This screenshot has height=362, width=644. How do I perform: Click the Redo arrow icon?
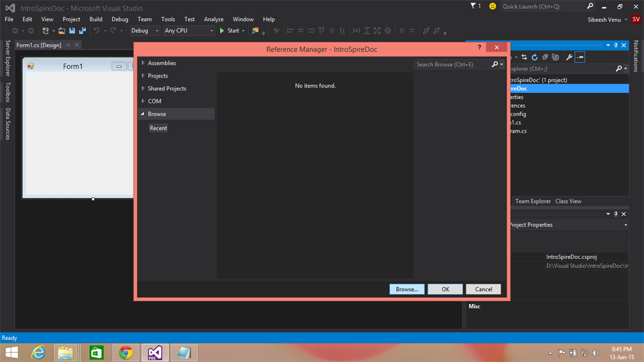click(113, 30)
